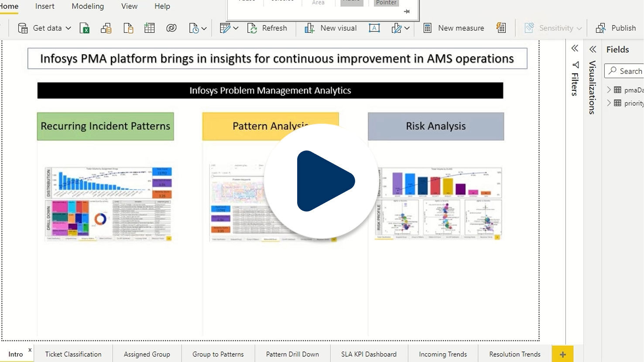Open the Insert ribbon tab

[45, 6]
